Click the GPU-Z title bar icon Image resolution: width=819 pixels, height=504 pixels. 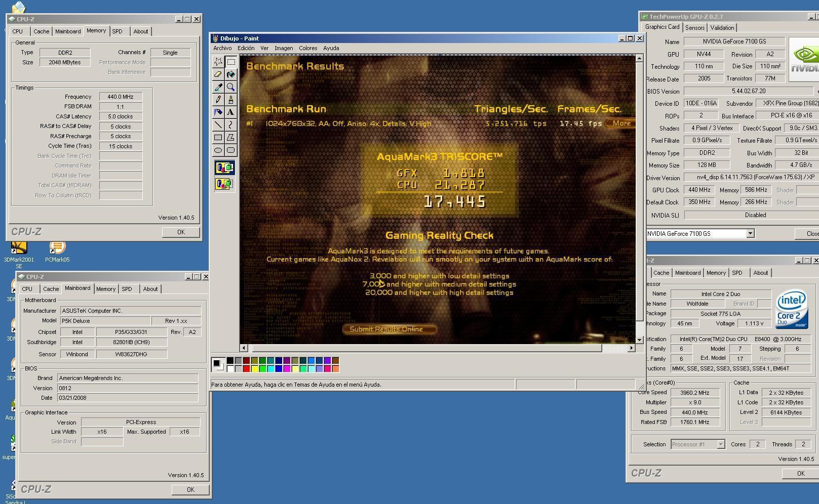(644, 17)
